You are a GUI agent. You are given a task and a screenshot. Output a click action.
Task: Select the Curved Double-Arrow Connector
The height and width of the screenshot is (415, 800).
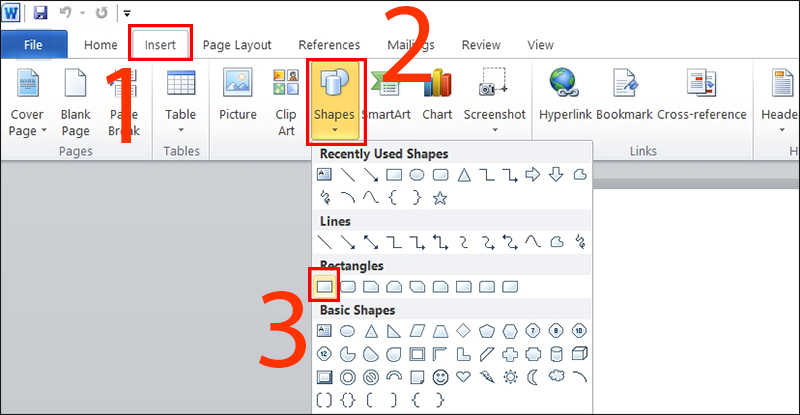[510, 242]
